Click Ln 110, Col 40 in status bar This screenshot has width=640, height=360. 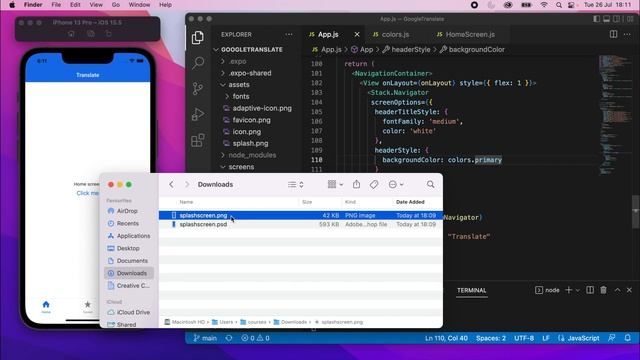(x=446, y=338)
